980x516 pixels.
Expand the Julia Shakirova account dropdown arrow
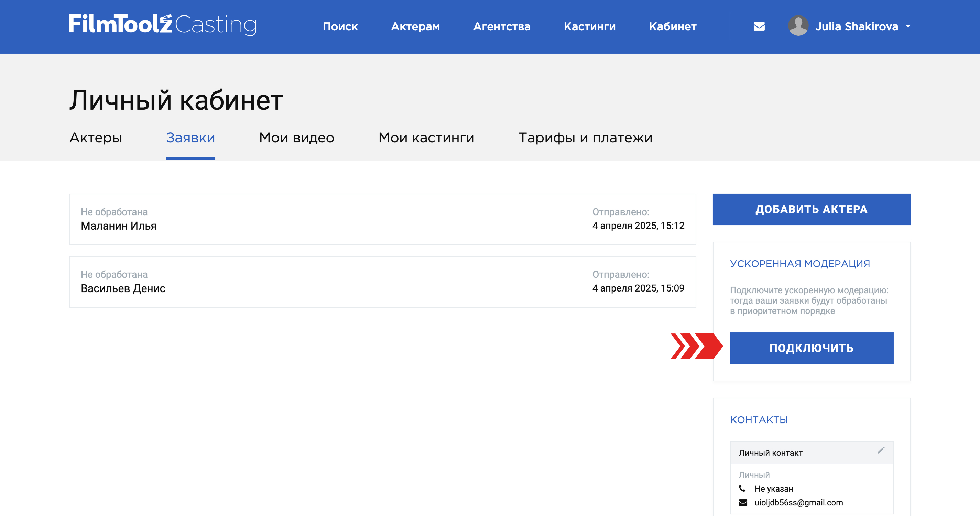tap(908, 26)
